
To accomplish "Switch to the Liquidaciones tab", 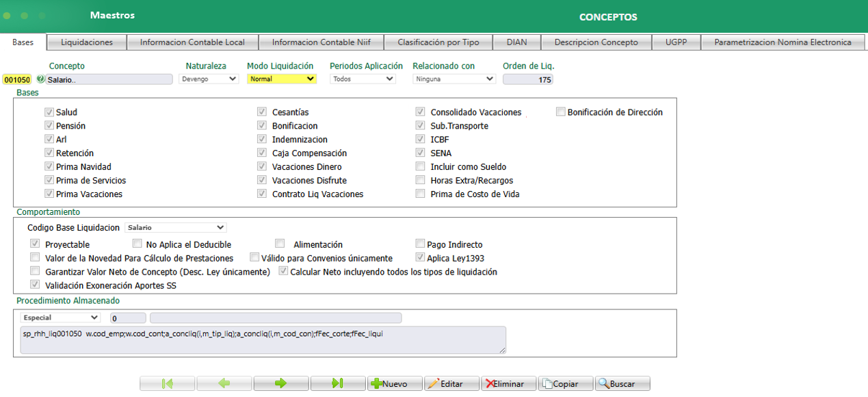I will (x=87, y=42).
